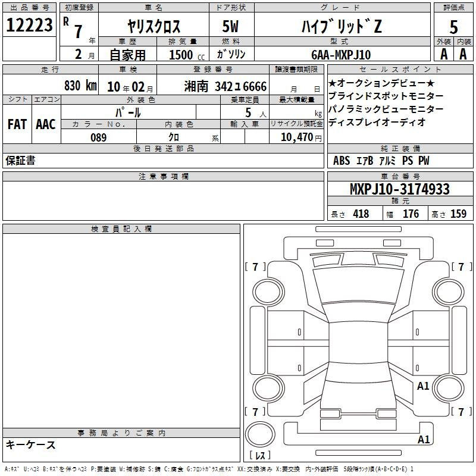Select A1 mark on rear bumper

point(424,439)
